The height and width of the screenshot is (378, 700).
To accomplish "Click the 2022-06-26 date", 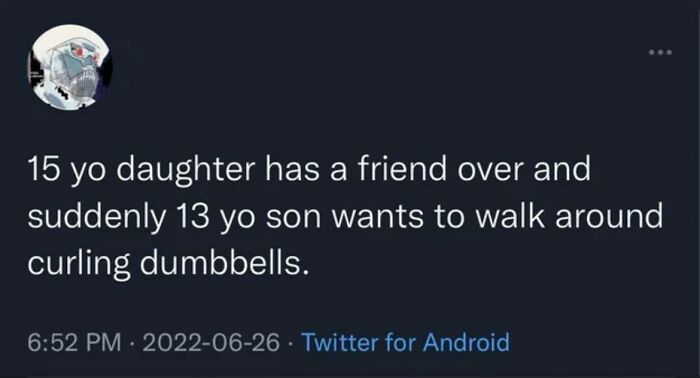I will coord(211,343).
